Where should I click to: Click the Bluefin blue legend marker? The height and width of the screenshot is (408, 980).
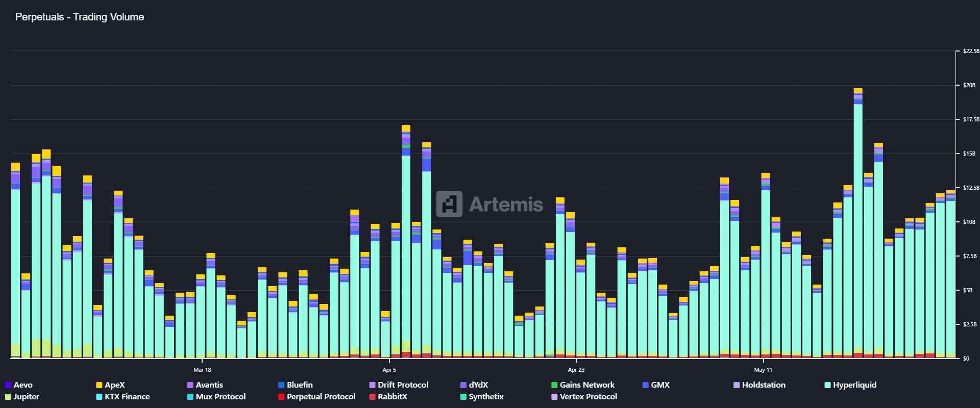pyautogui.click(x=281, y=385)
